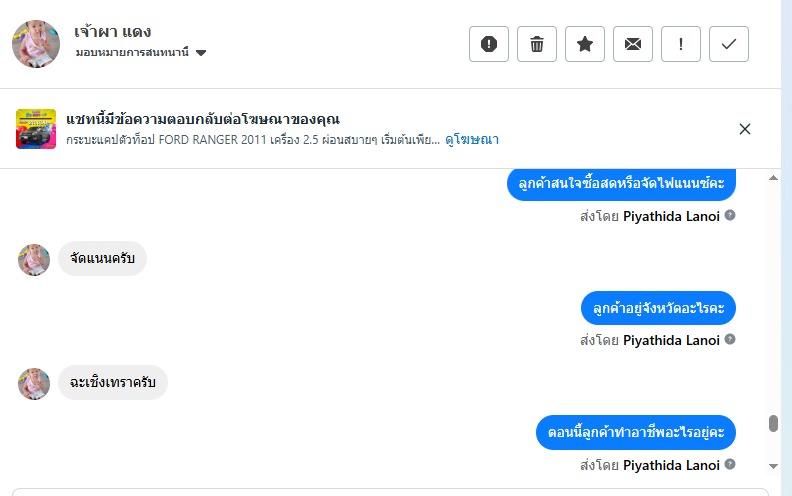Click the contact name เจ้าผา แดง
The width and height of the screenshot is (792, 496).
click(113, 31)
